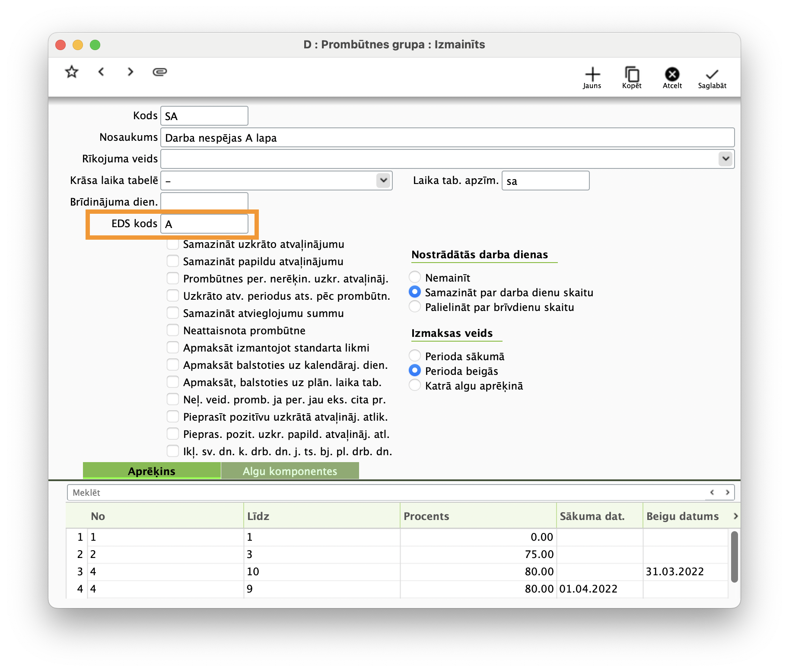Open attachments with paperclip icon
789x672 pixels.
(x=159, y=72)
